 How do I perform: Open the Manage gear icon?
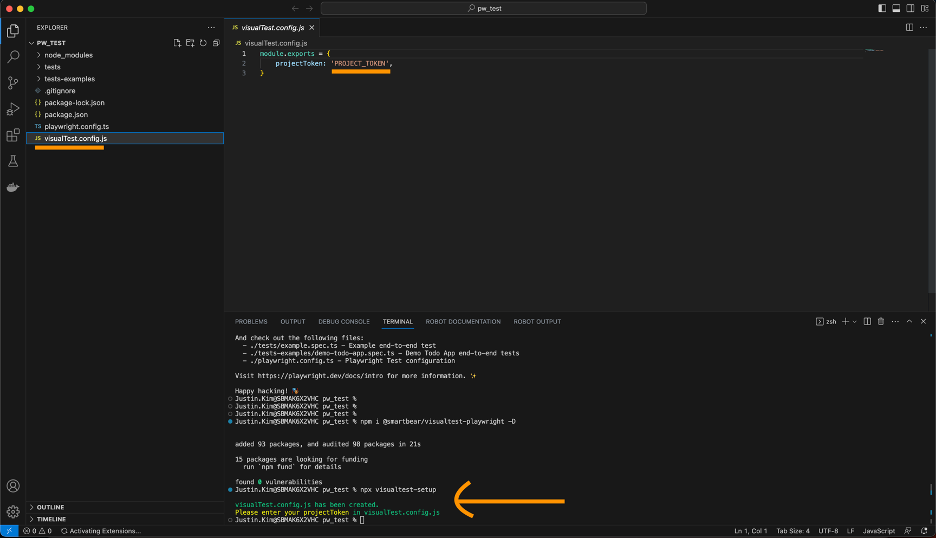pos(13,512)
